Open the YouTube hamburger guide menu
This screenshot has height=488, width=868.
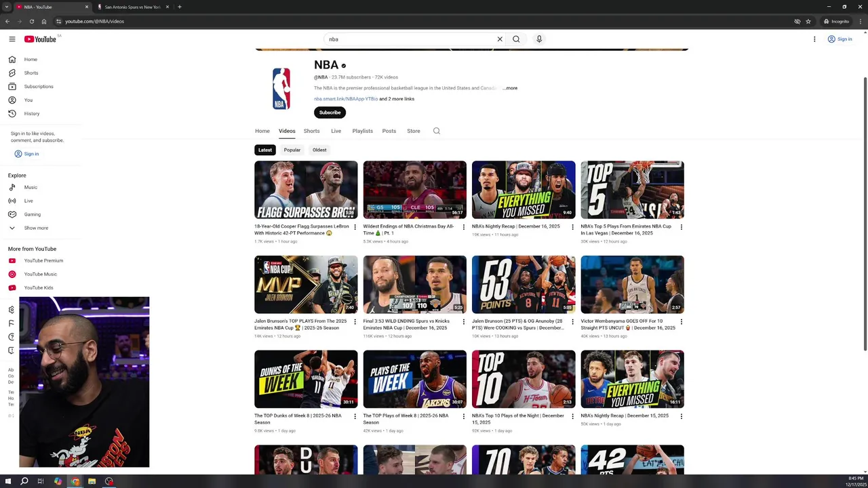pos(12,39)
